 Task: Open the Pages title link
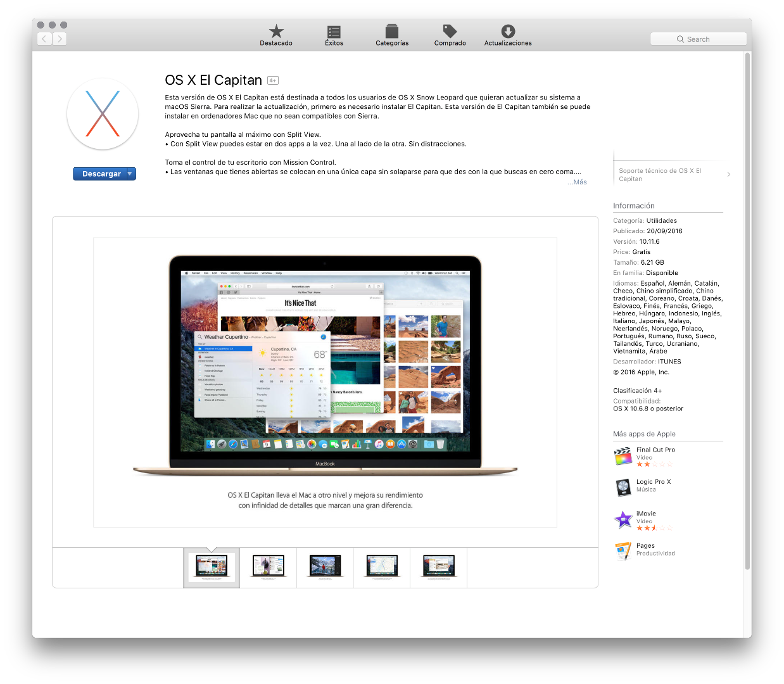point(645,545)
